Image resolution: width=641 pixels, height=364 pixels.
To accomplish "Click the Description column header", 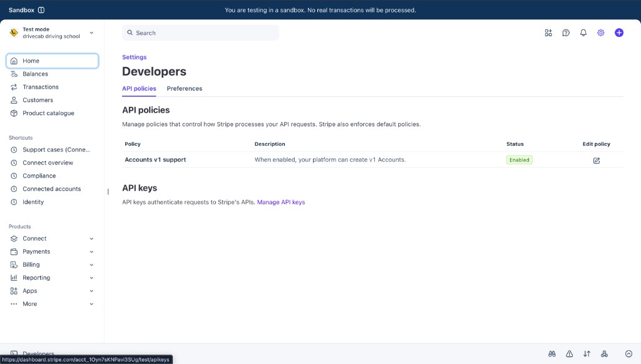I will (270, 144).
